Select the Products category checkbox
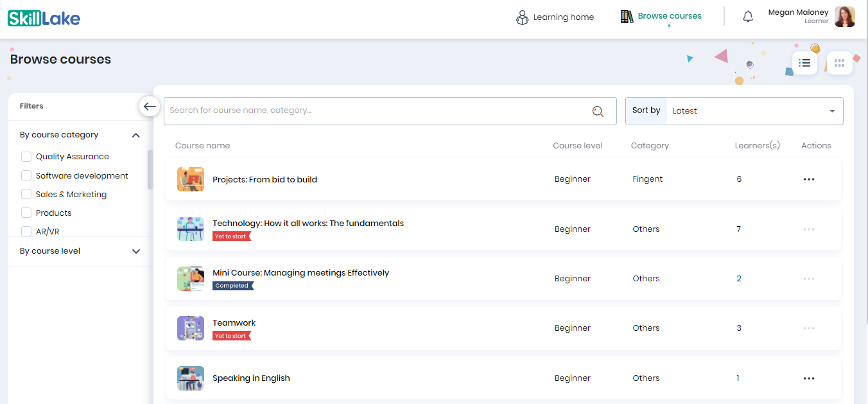This screenshot has width=868, height=404. tap(26, 213)
